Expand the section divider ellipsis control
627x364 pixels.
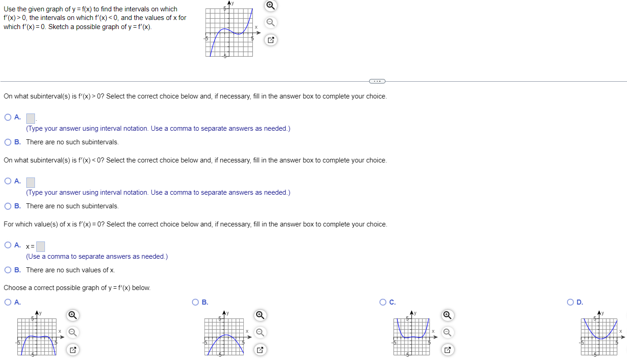pyautogui.click(x=377, y=81)
